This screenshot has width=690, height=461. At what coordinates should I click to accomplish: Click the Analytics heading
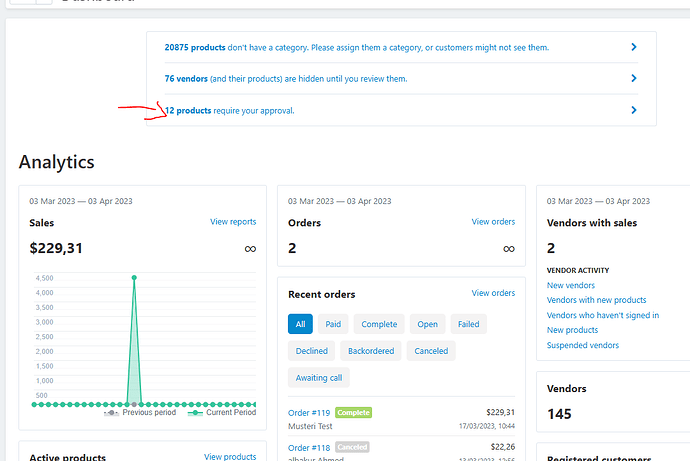[56, 162]
